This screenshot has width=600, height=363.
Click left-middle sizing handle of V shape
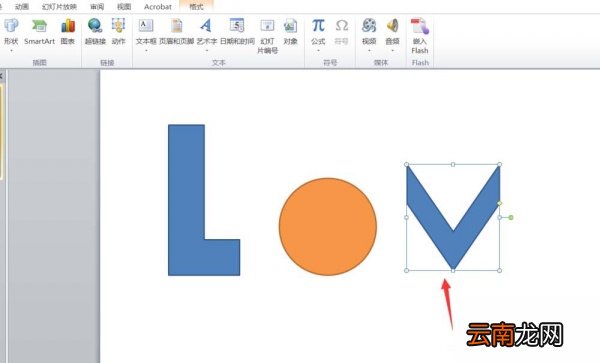pos(406,217)
